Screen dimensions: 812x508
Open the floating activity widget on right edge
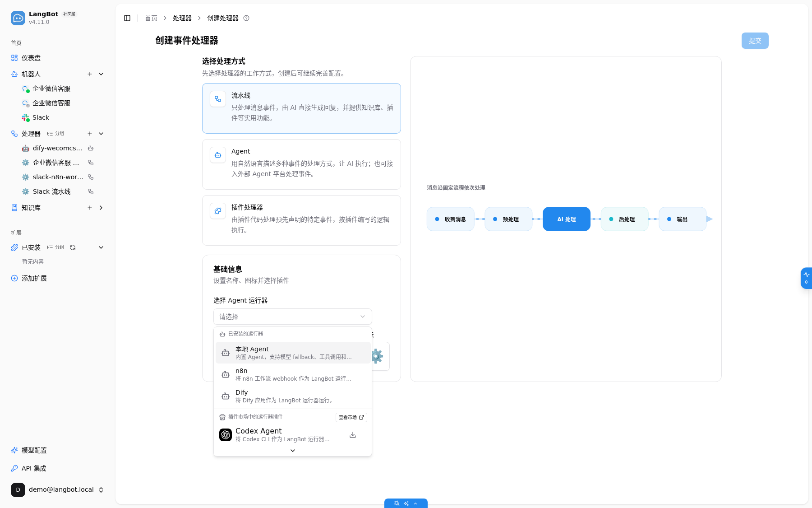806,278
